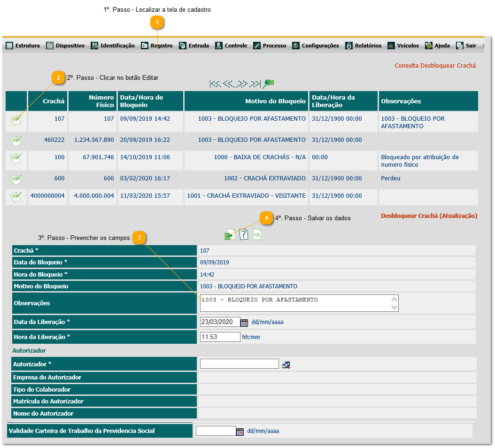This screenshot has height=448, width=495.
Task: Open the Registro menu
Action: click(x=157, y=46)
